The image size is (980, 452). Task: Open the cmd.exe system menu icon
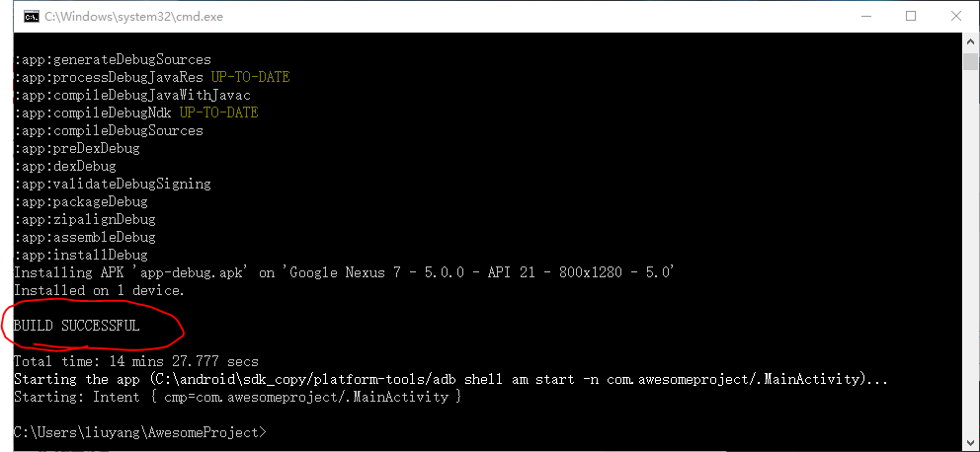tap(31, 17)
